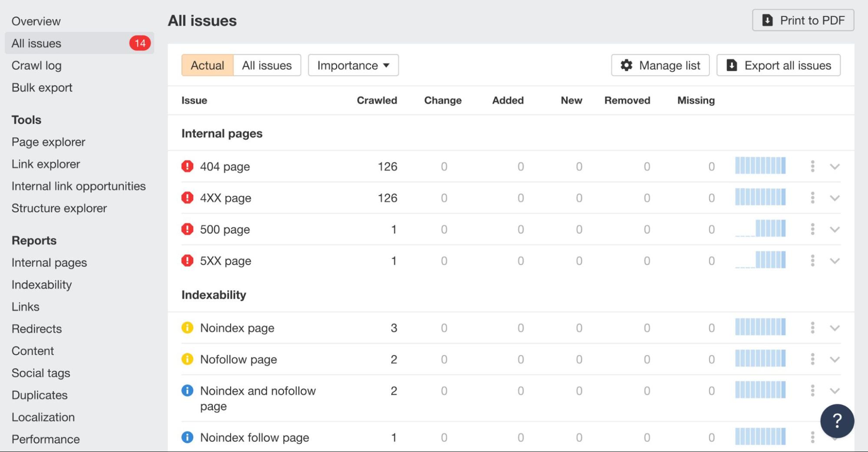Viewport: 868px width, 452px height.
Task: Click the history sparkline chart for 404 page
Action: (x=760, y=166)
